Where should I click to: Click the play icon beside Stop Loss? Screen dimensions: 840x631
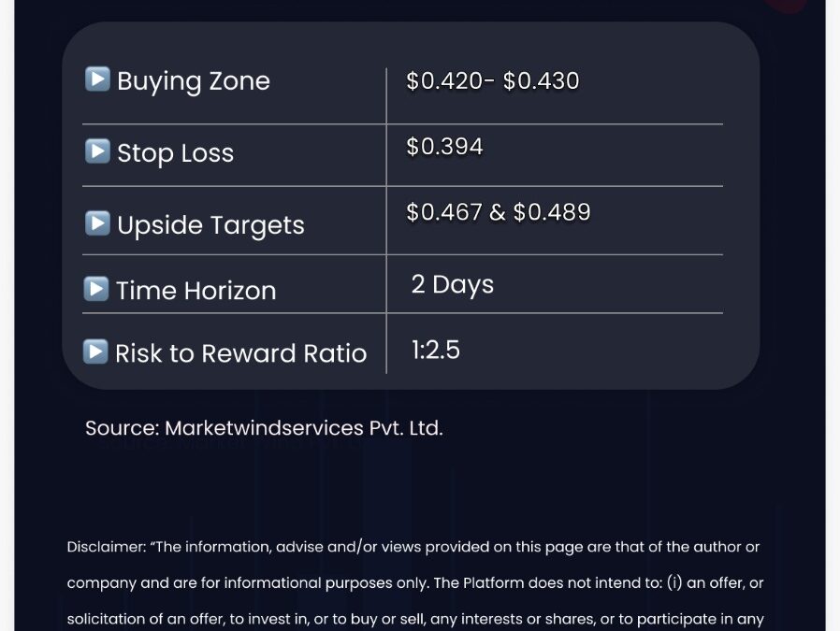97,151
